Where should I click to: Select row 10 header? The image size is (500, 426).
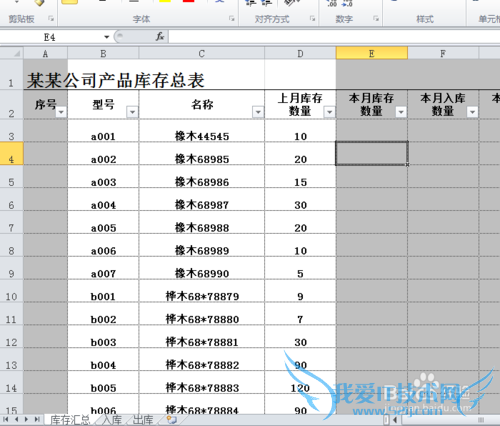(12, 291)
